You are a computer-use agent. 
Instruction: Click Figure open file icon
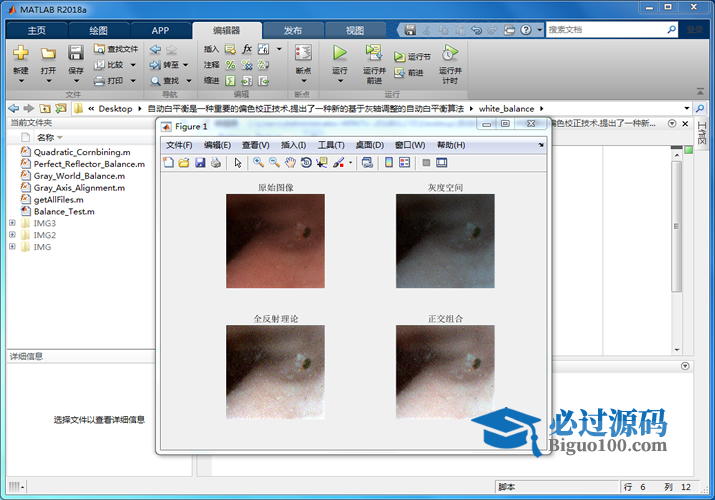click(184, 163)
